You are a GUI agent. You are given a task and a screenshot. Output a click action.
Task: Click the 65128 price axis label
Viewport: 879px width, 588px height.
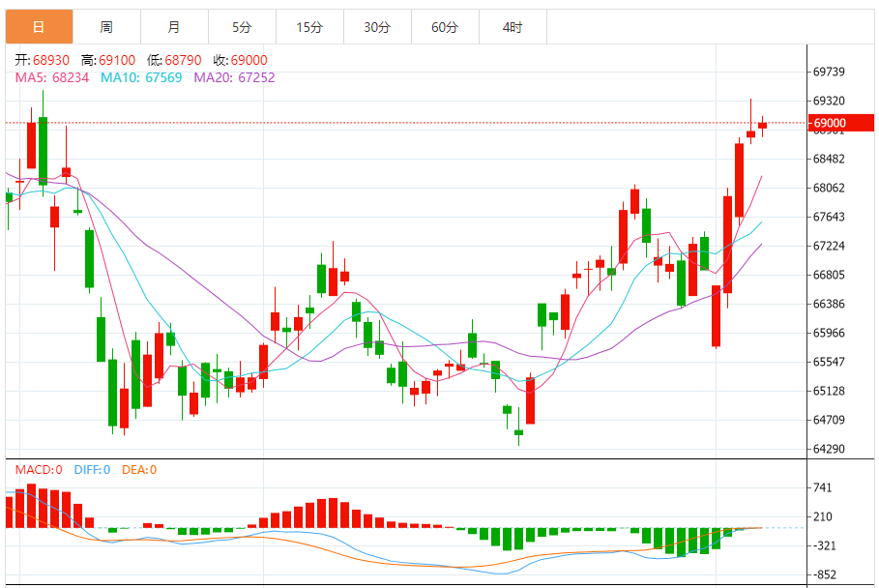coord(829,391)
